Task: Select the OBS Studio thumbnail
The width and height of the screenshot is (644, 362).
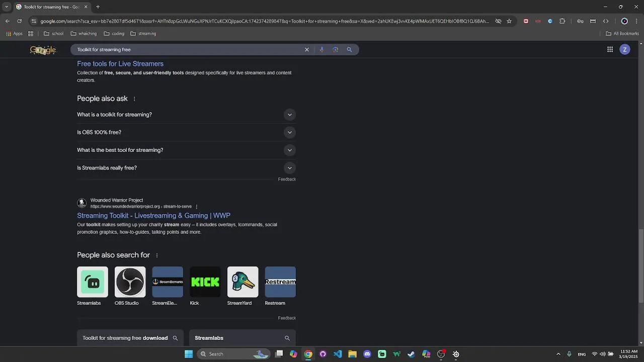Action: 130,282
